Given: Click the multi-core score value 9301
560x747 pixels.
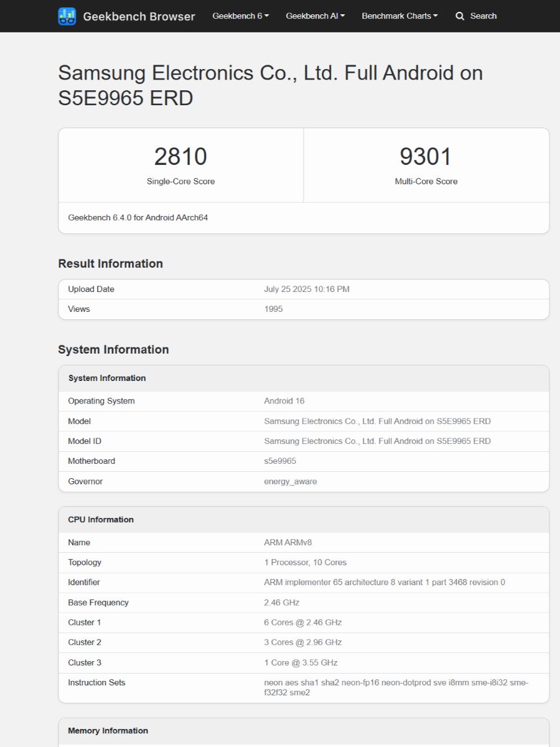Looking at the screenshot, I should pyautogui.click(x=426, y=156).
